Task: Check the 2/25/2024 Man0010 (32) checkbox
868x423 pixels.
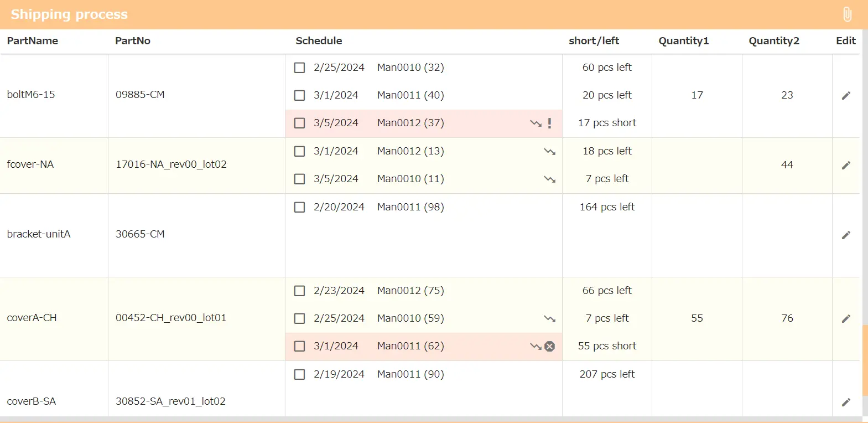Action: pyautogui.click(x=300, y=68)
